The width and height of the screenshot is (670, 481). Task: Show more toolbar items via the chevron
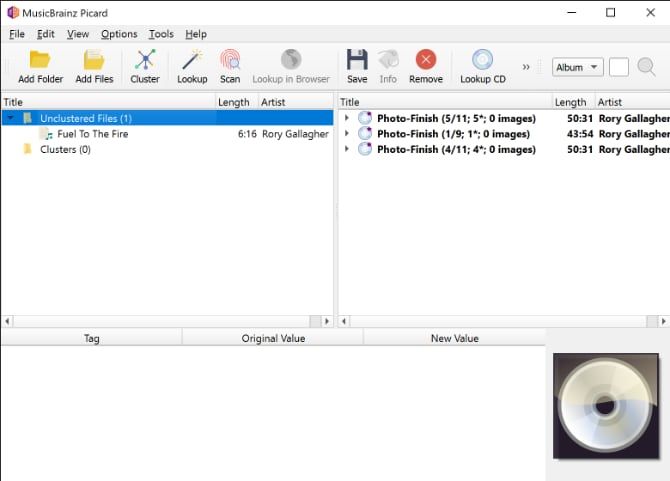pos(526,67)
